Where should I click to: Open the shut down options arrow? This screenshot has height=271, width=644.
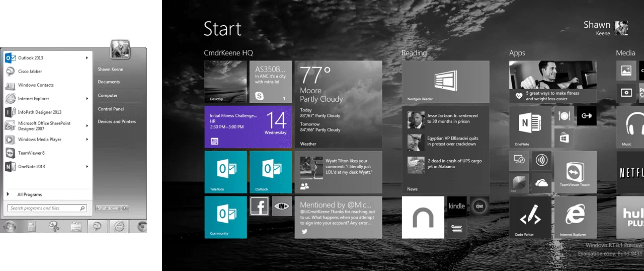(125, 208)
